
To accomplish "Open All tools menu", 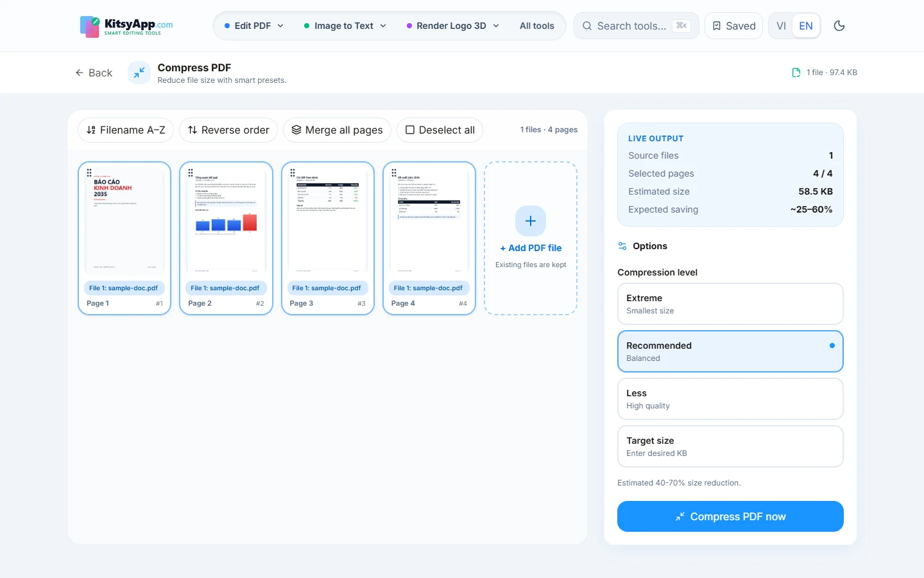I will pyautogui.click(x=537, y=26).
